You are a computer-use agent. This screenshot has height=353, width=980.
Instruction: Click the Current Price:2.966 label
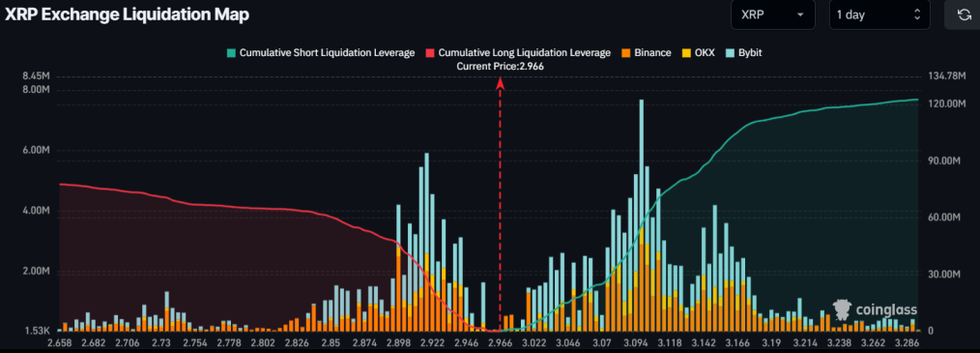(x=500, y=66)
